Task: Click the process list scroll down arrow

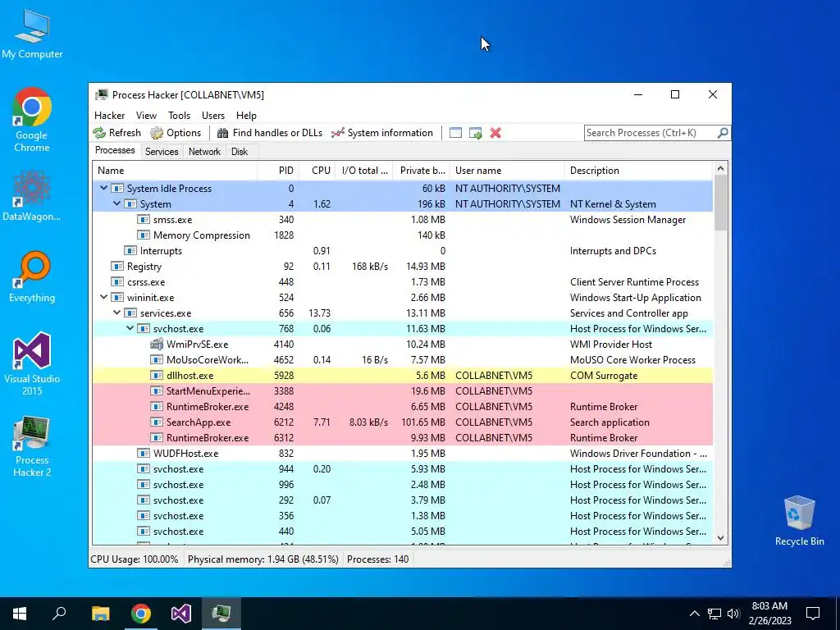Action: pos(720,538)
